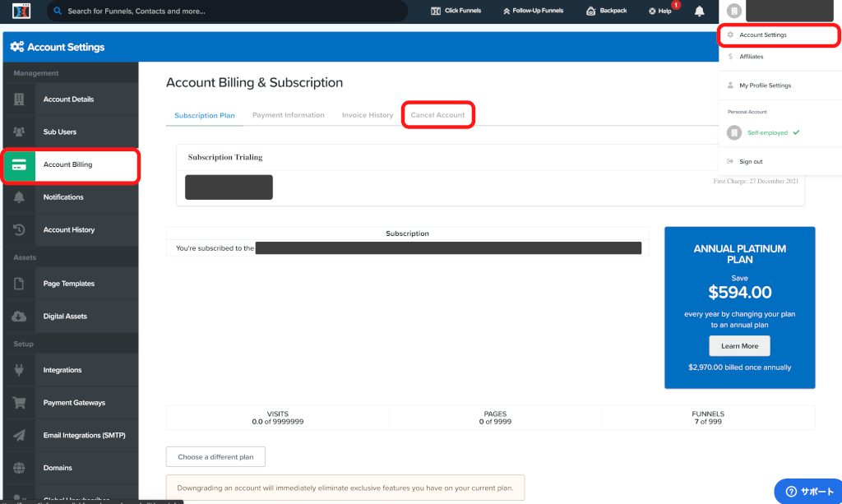Expand the Follow-Up Funnels menu
Screen dimensions: 842x504
click(x=533, y=12)
